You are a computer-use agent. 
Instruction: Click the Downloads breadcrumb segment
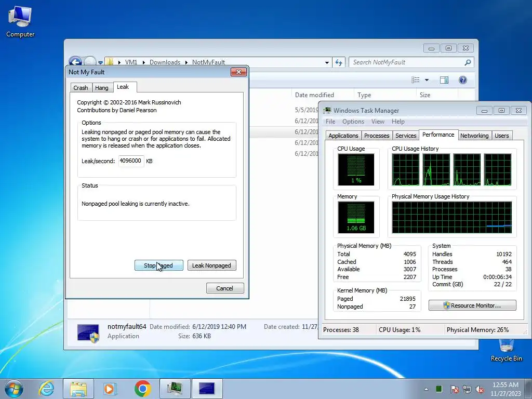click(x=165, y=62)
